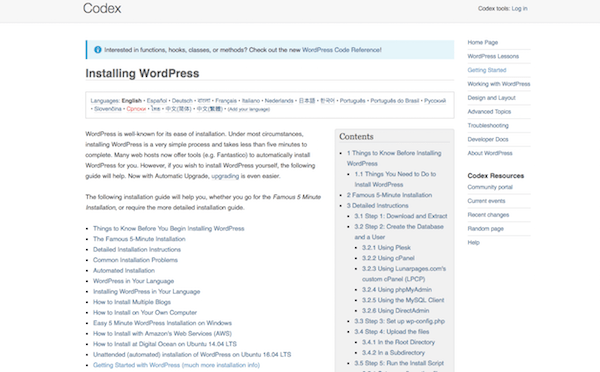This screenshot has width=600, height=372.
Task: Jump to 3.2.5 Using the MySQL Client
Action: (403, 300)
